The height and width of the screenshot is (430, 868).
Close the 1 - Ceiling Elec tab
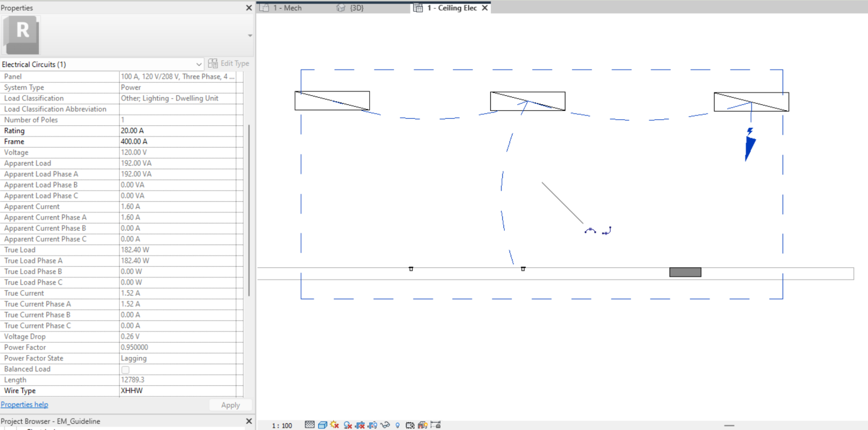tap(485, 8)
